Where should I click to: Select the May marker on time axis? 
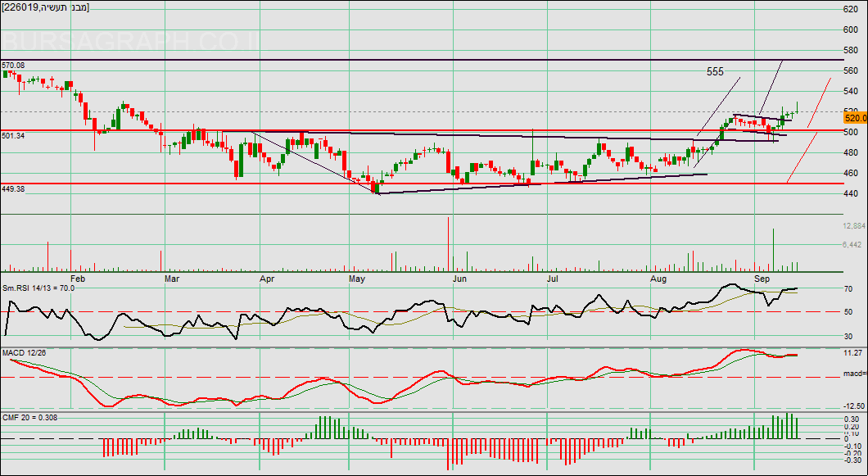[x=357, y=279]
